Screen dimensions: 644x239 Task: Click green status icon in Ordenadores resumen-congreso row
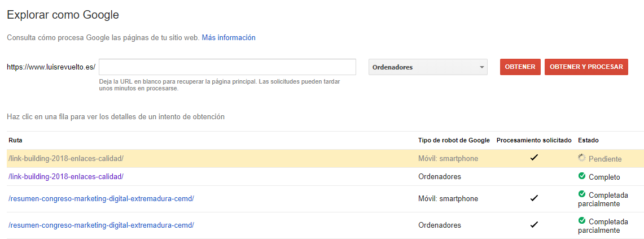click(582, 220)
